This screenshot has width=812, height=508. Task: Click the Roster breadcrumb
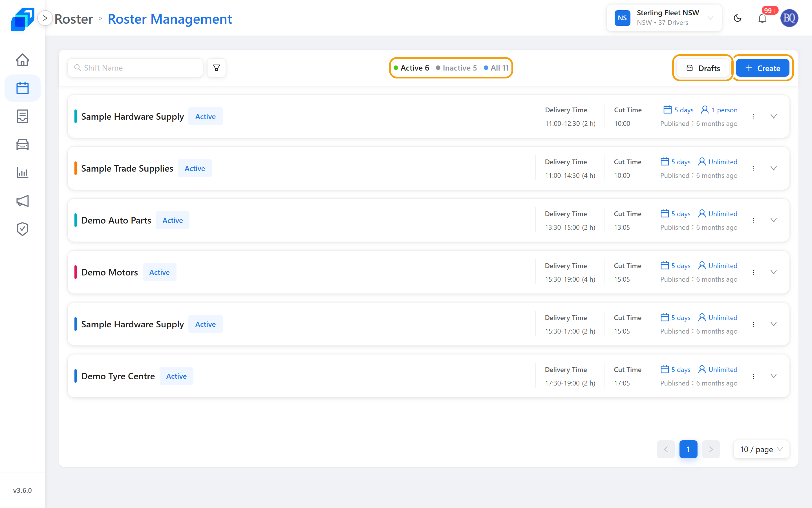click(x=74, y=19)
